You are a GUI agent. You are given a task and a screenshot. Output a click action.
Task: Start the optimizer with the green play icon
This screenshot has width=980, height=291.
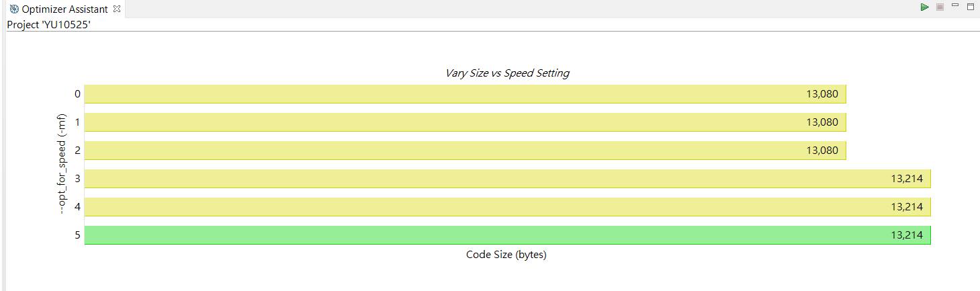925,7
